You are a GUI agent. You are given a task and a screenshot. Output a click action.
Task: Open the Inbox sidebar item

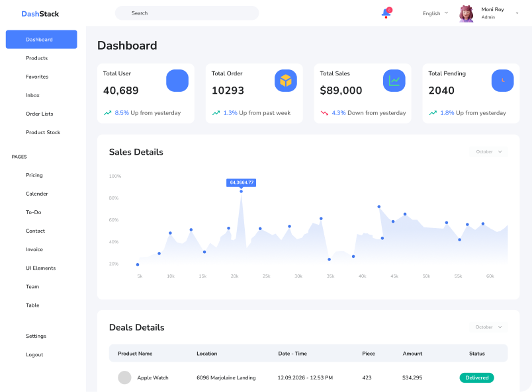[x=32, y=95]
